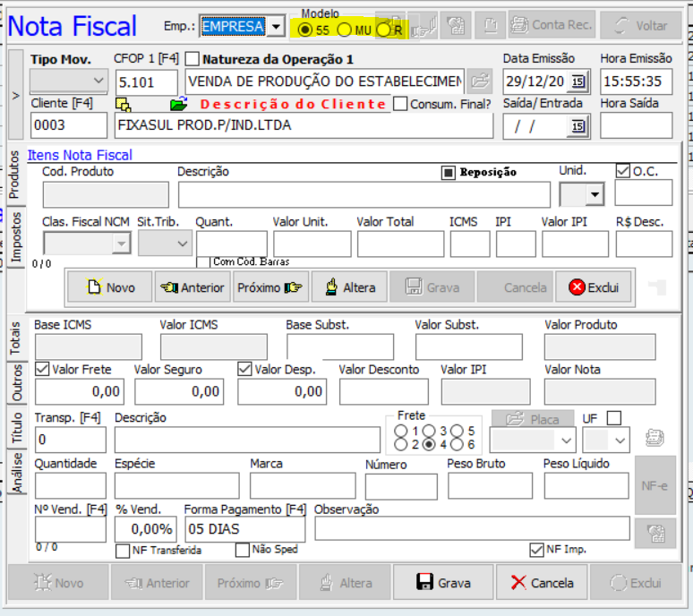Click the red Exclui item button
Viewport: 693px width, 616px height.
click(x=595, y=287)
